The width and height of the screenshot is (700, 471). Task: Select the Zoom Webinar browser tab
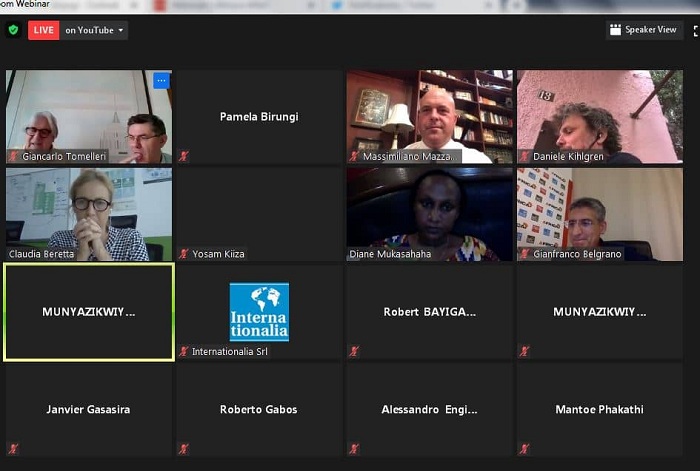30,5
